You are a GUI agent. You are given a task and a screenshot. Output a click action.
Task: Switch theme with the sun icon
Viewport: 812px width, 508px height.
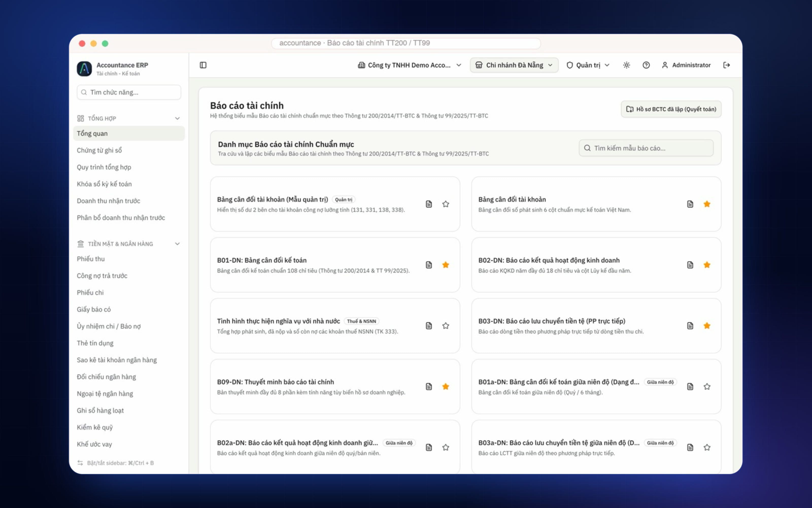[x=627, y=65]
